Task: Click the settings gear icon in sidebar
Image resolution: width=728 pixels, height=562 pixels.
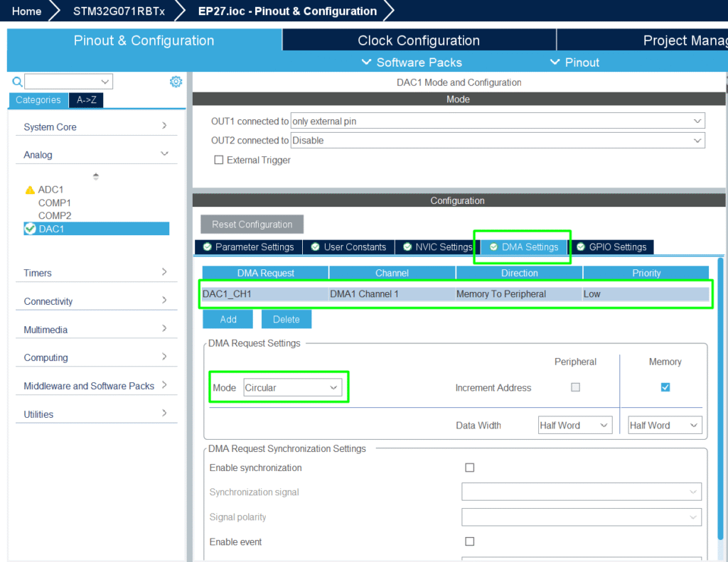Action: [176, 82]
